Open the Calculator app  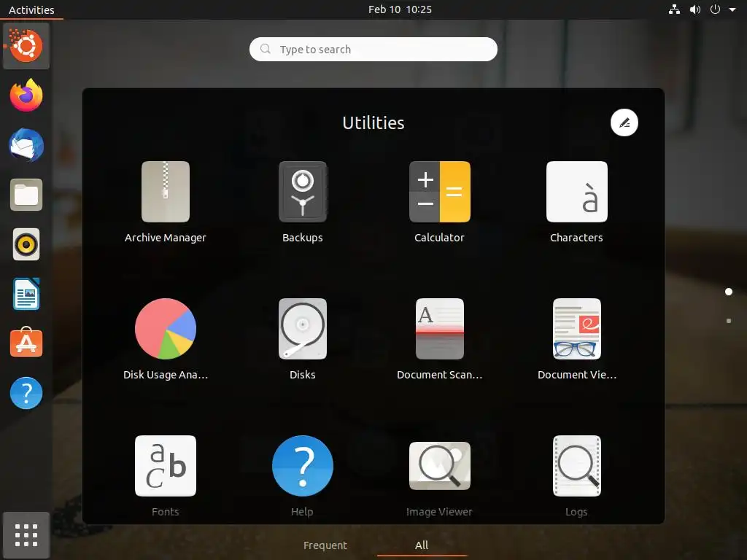coord(440,192)
